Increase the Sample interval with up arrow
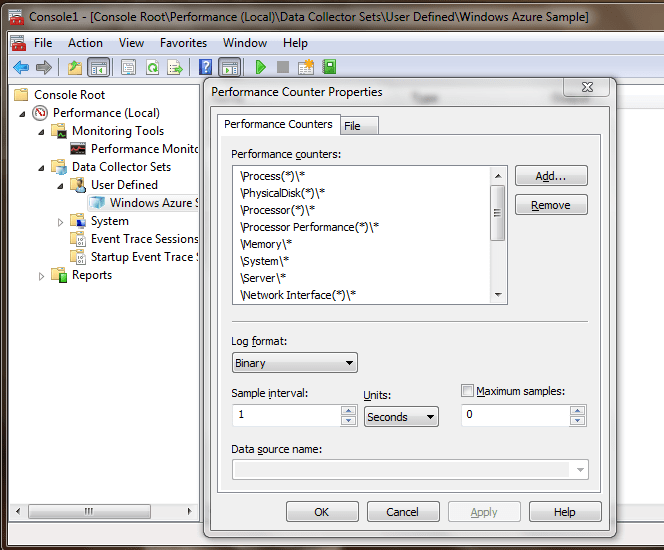664x550 pixels. tap(349, 410)
